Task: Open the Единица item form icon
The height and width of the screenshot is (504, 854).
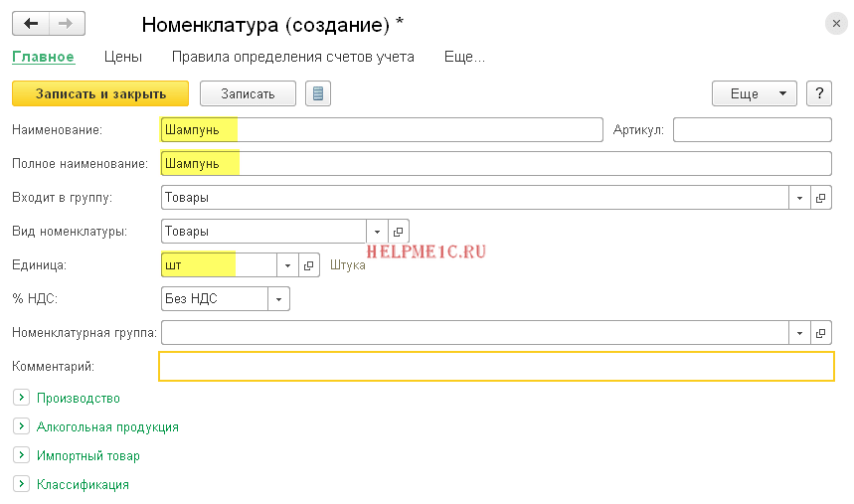Action: point(309,265)
